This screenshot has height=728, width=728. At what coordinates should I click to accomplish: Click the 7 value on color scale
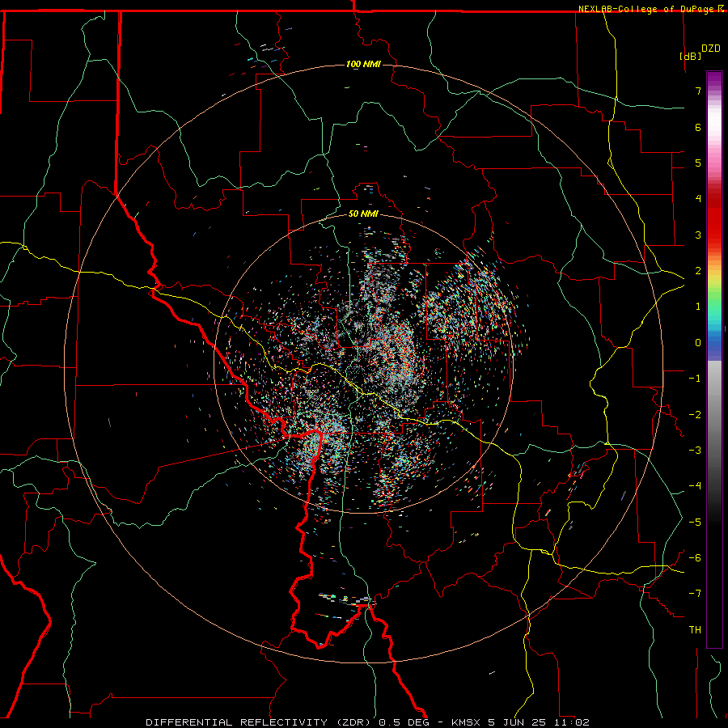coord(698,91)
